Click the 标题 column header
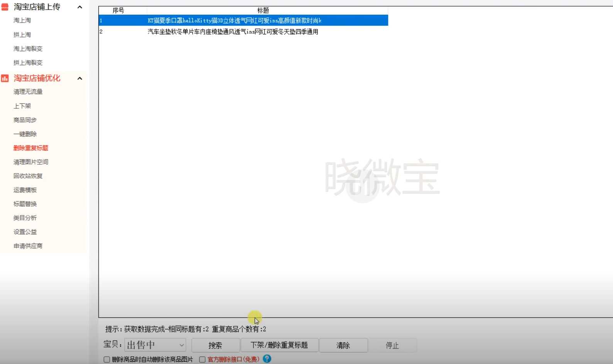613x364 pixels. [263, 10]
